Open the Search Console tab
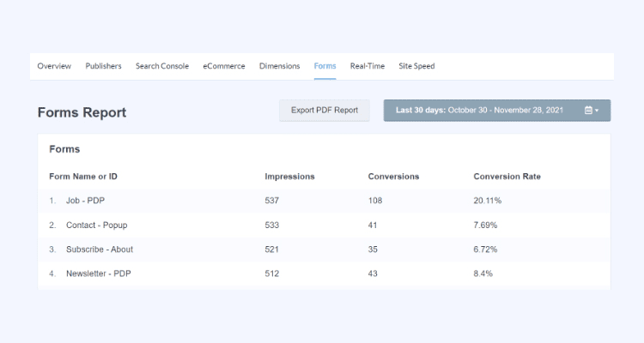Image resolution: width=644 pixels, height=343 pixels. tap(162, 66)
